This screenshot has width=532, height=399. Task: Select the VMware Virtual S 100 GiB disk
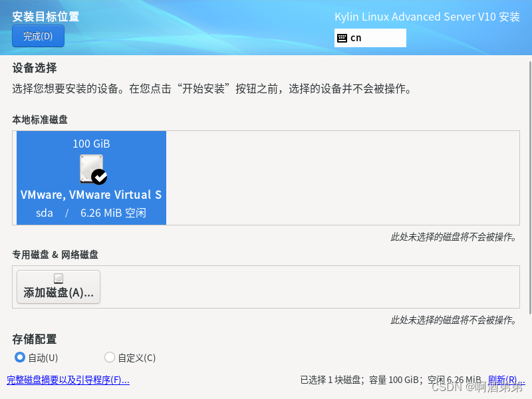pos(91,178)
